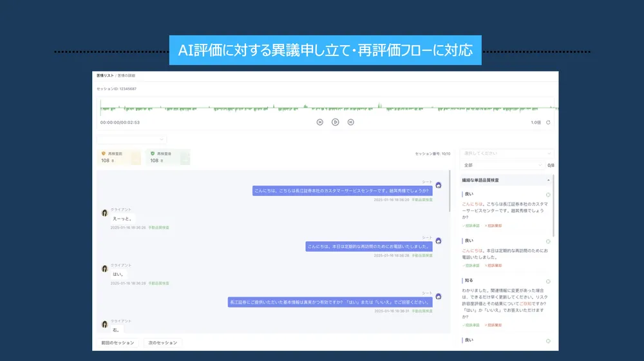Screen dimensions: 644x361
Task: Skip to next segment in audio player
Action: coord(351,122)
